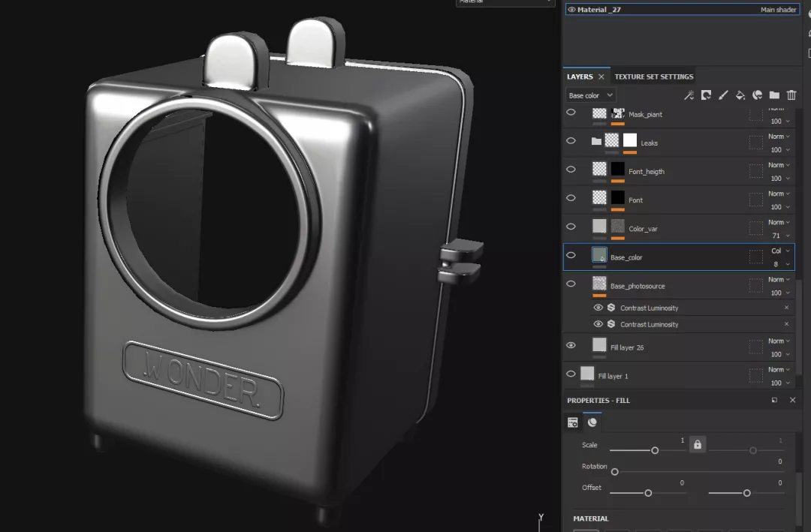
Task: Click the smart material icon in Layers toolbar
Action: (x=757, y=95)
